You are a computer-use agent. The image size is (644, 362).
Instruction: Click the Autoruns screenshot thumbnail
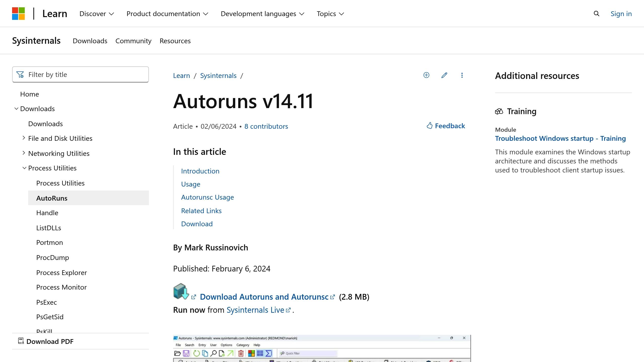pyautogui.click(x=322, y=348)
